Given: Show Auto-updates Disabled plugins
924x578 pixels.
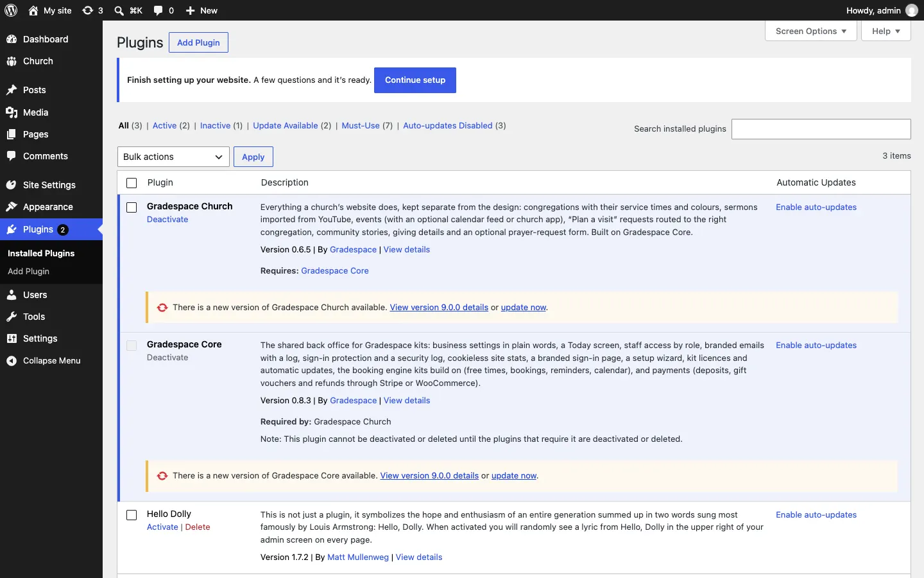Looking at the screenshot, I should pos(448,126).
